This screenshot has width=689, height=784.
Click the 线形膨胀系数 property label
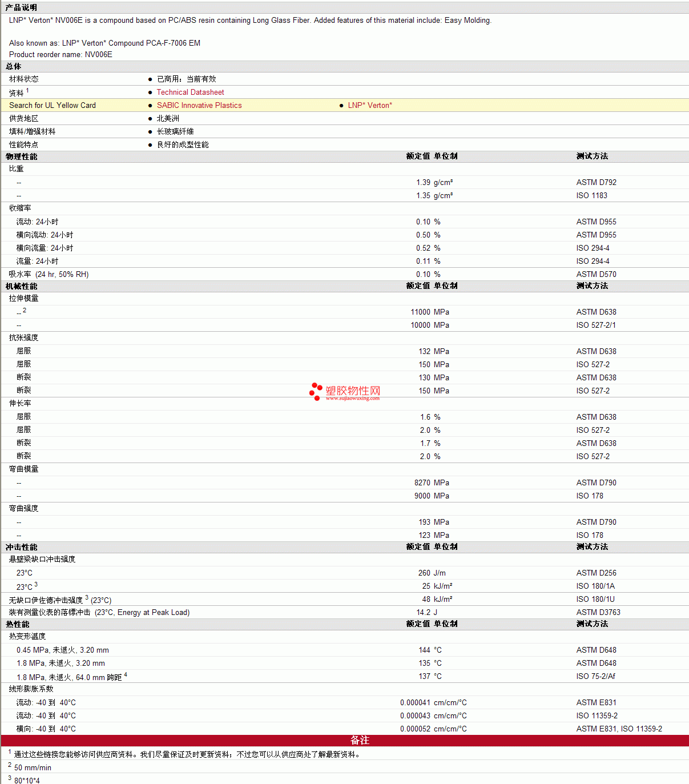[x=31, y=689]
